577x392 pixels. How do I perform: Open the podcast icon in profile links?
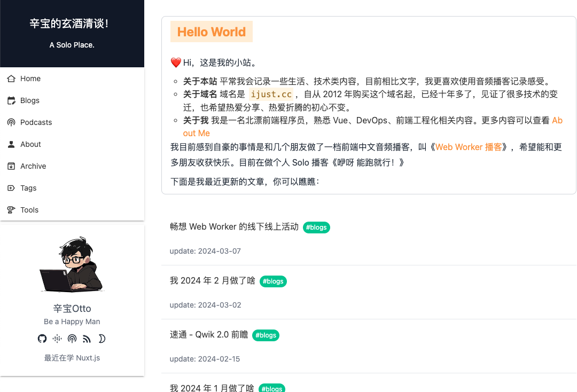tap(72, 339)
